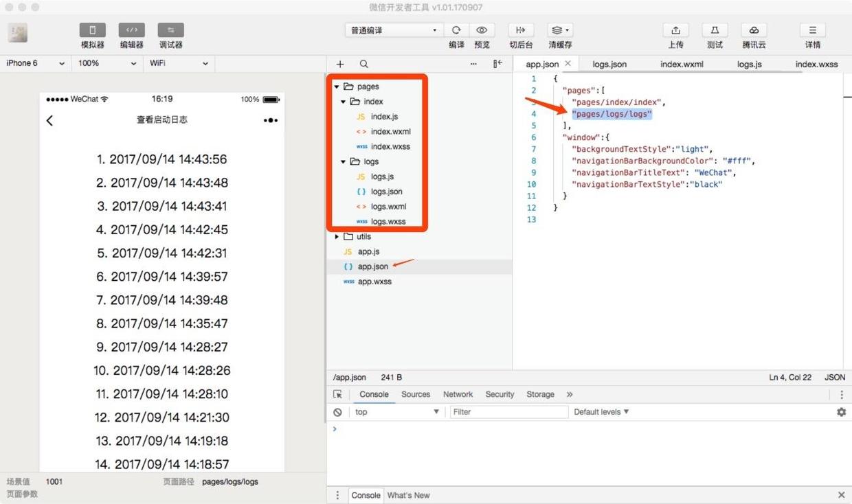
Task: Open logs.wxss in file tree
Action: click(x=388, y=222)
